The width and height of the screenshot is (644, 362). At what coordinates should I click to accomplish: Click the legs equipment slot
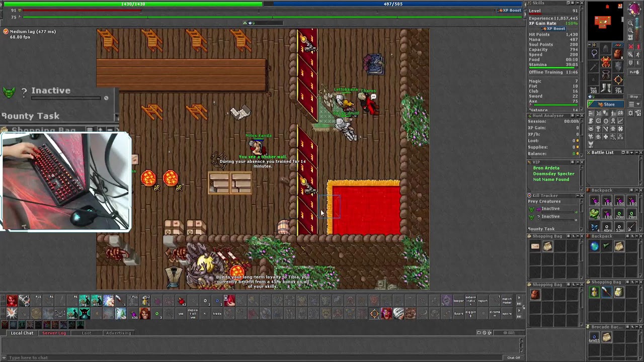pos(606,74)
